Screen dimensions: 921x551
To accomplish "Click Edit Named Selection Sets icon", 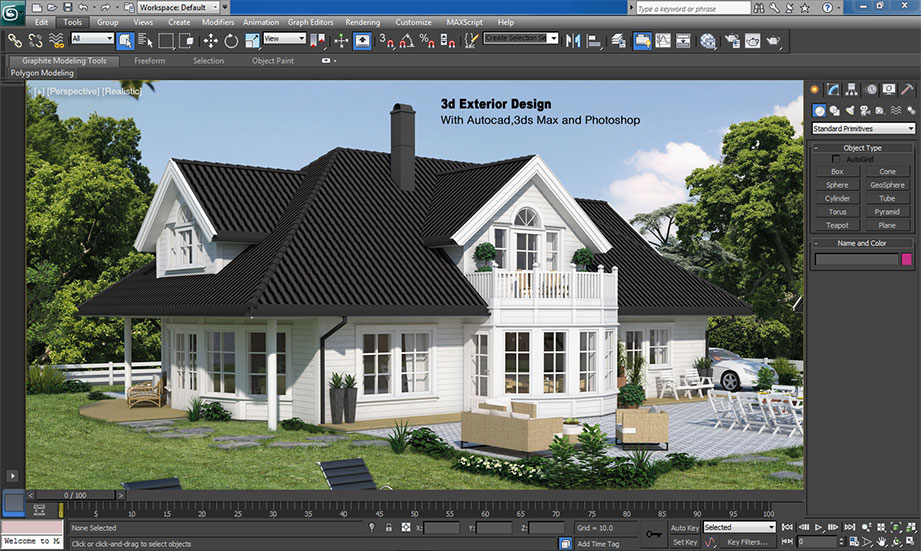I will (x=470, y=41).
